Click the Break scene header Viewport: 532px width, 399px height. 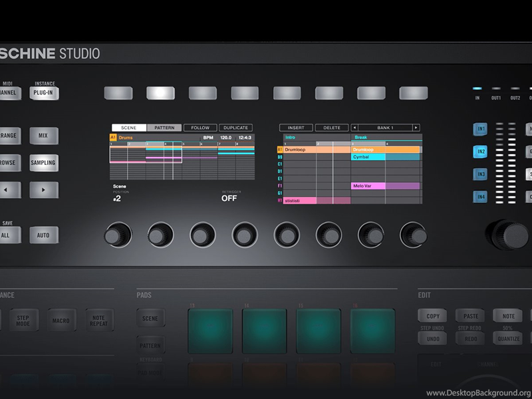tap(387, 138)
